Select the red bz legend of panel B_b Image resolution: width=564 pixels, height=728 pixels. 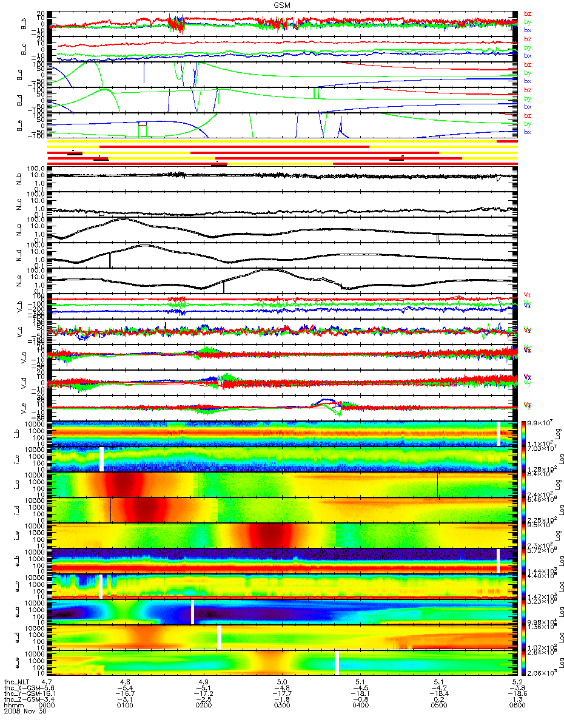[528, 13]
